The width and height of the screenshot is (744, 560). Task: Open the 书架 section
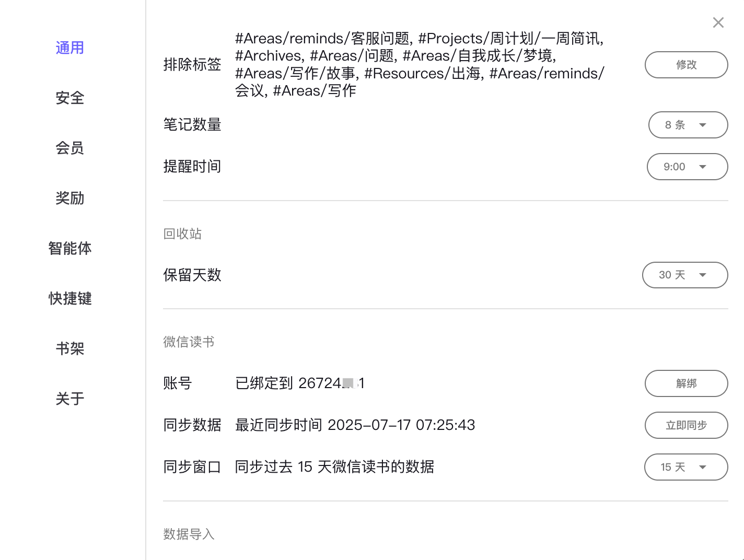(x=70, y=349)
